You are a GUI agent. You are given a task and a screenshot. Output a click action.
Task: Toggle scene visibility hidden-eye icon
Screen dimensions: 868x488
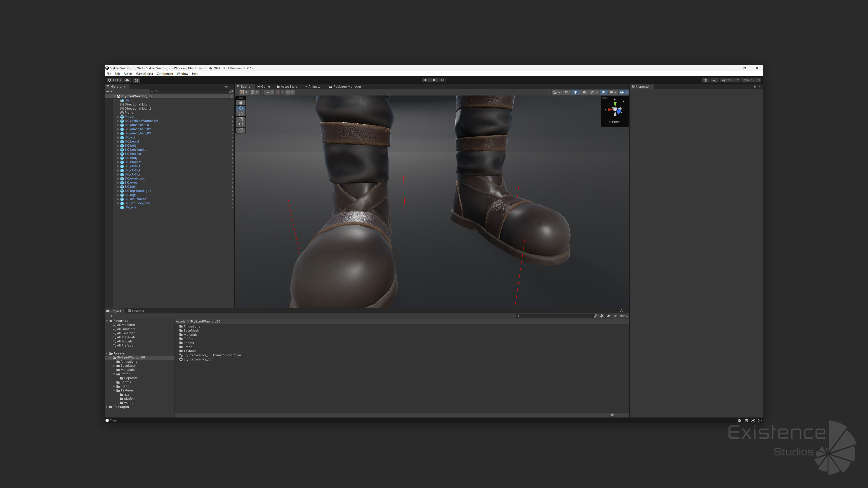[x=604, y=92]
